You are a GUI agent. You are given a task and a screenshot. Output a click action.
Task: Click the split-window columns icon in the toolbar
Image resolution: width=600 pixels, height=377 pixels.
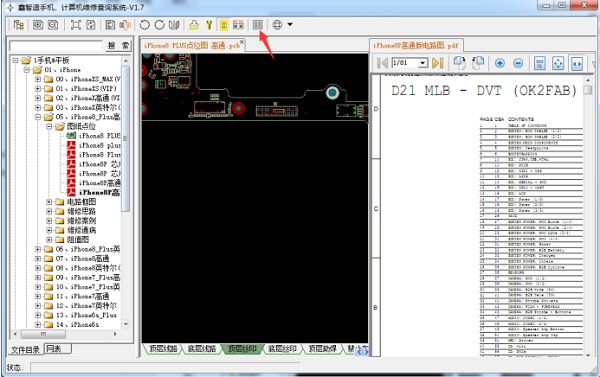(x=258, y=25)
